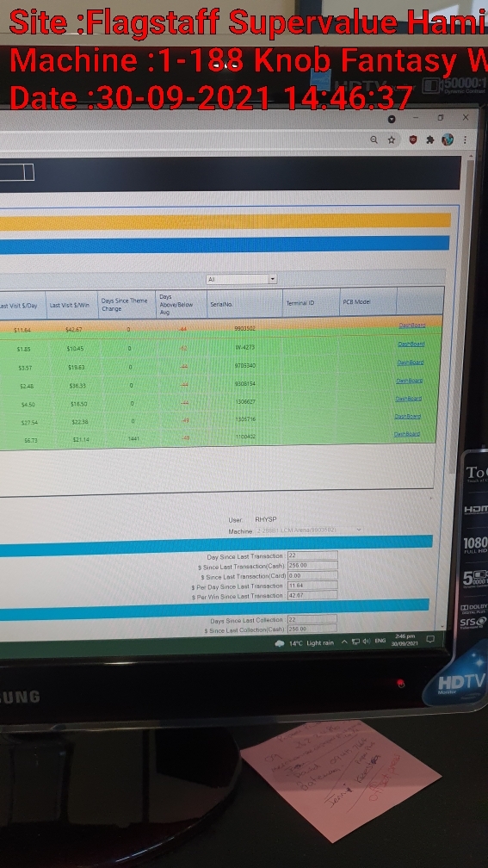Bookmark this page with the star icon

[391, 140]
